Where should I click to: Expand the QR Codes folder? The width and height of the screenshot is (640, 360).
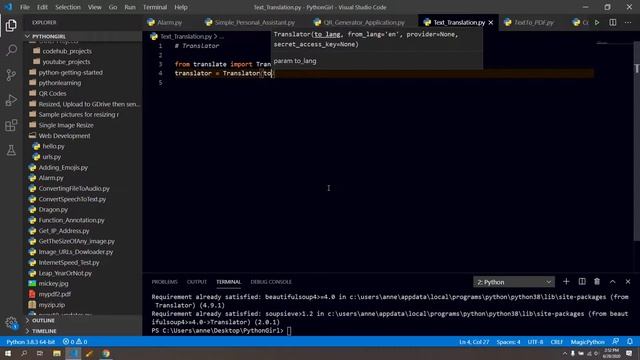[52, 93]
